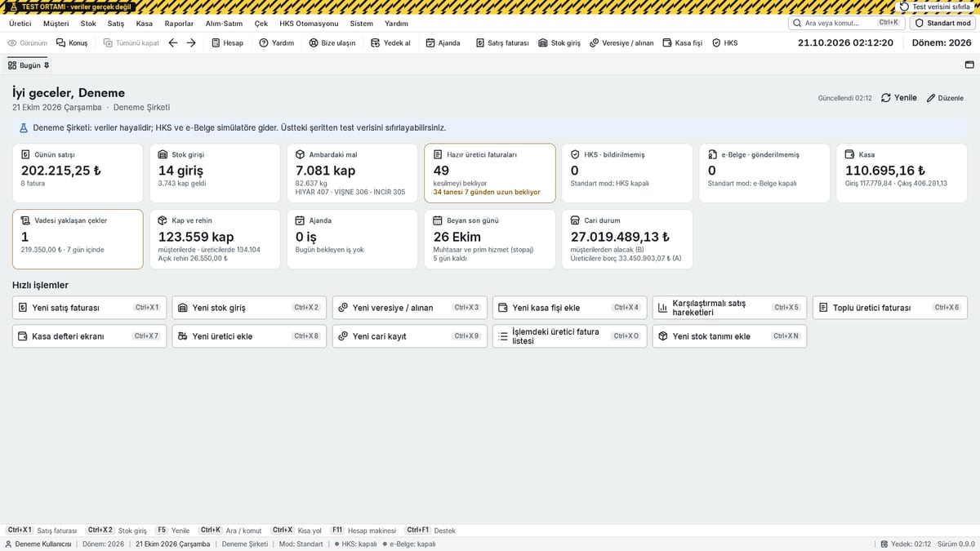The width and height of the screenshot is (980, 551).
Task: Go back with the left arrow
Action: tap(173, 42)
